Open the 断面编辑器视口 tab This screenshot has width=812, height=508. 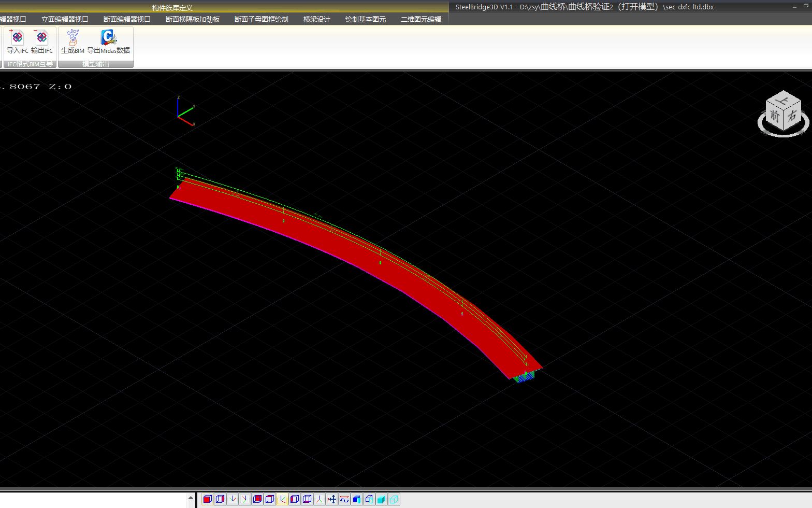click(x=127, y=19)
